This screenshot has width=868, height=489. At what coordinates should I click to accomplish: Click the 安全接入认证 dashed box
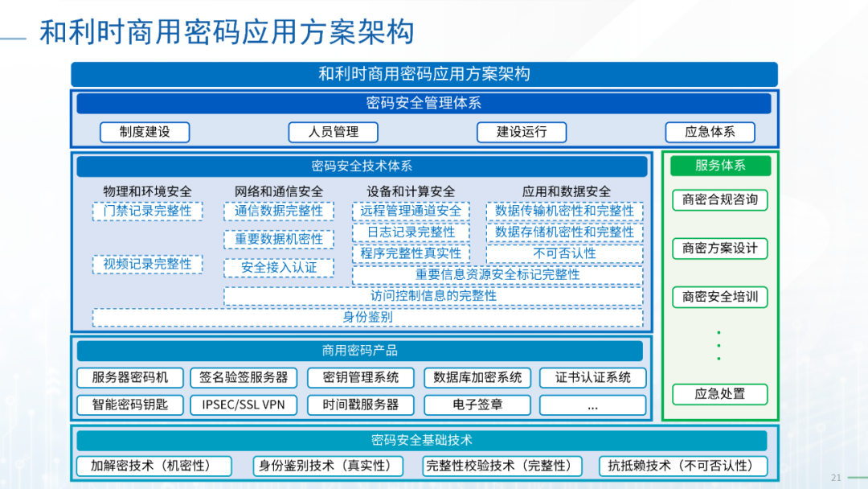point(278,268)
